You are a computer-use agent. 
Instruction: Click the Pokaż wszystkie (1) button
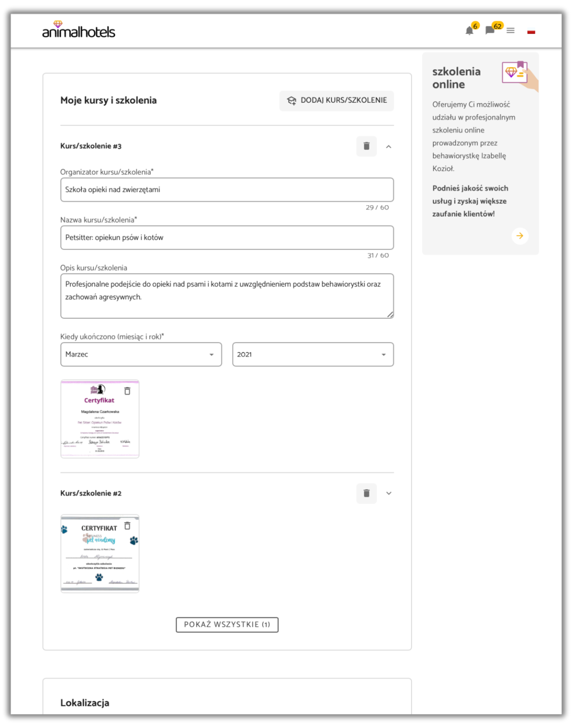tap(227, 625)
